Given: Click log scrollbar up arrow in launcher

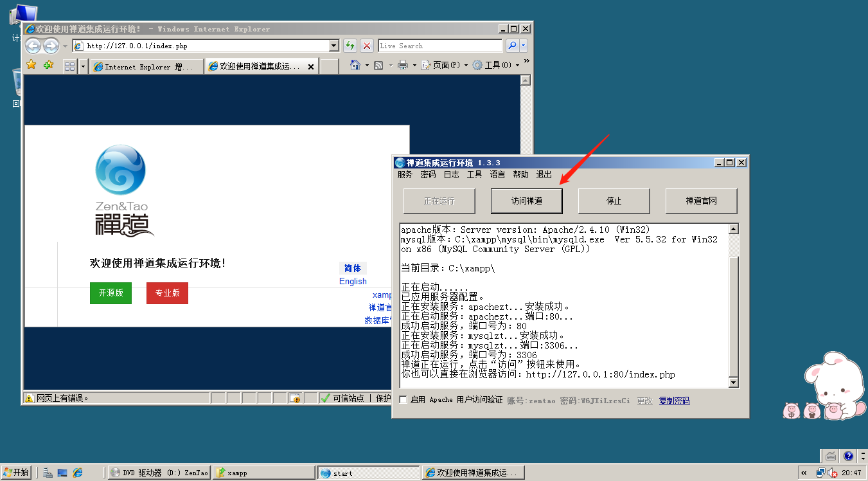Looking at the screenshot, I should pos(734,229).
